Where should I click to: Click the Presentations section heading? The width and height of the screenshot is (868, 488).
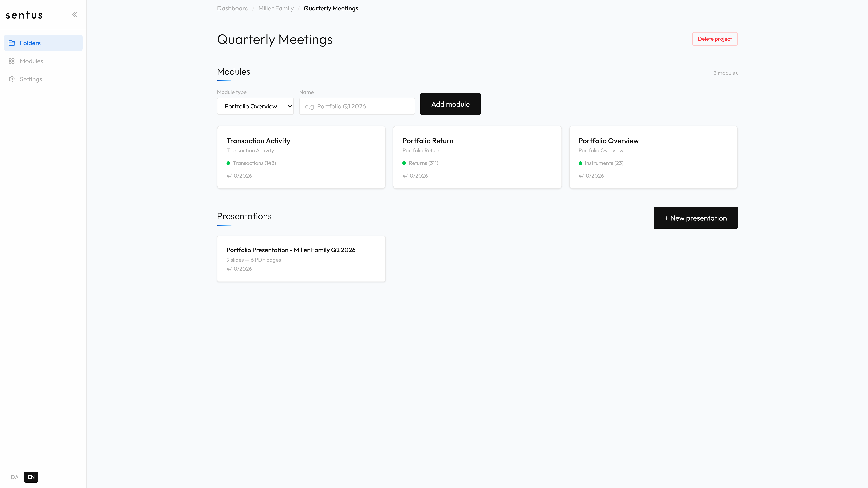[244, 216]
